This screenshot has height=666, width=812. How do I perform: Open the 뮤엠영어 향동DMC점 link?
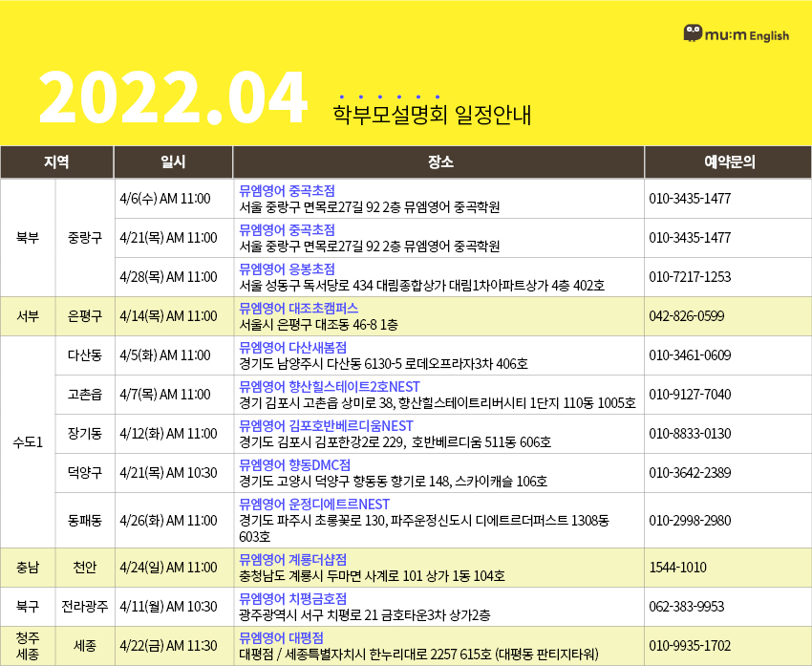[x=294, y=465]
